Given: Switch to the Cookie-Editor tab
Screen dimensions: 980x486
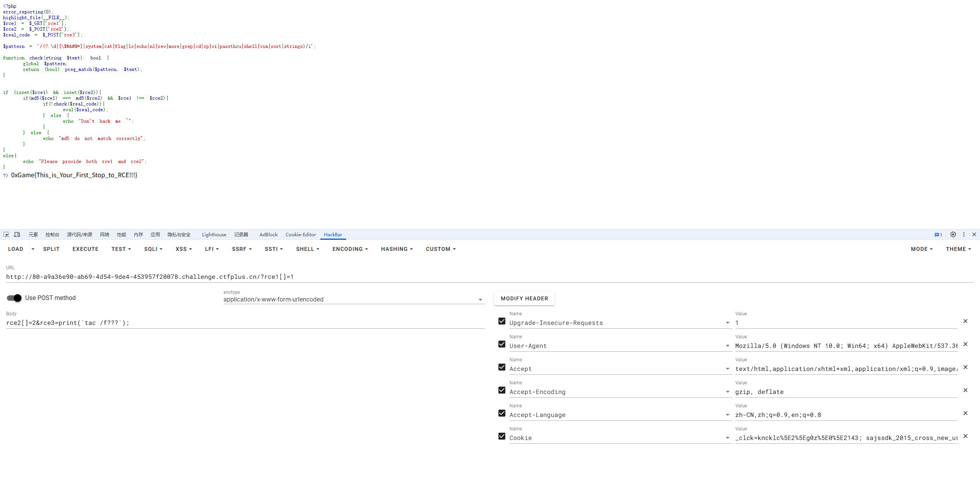Looking at the screenshot, I should [x=301, y=234].
